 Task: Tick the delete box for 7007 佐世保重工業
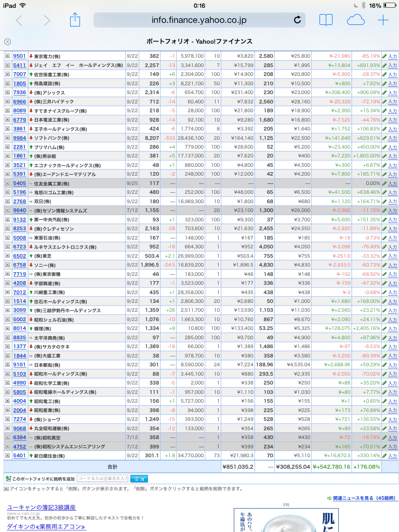pos(7,74)
